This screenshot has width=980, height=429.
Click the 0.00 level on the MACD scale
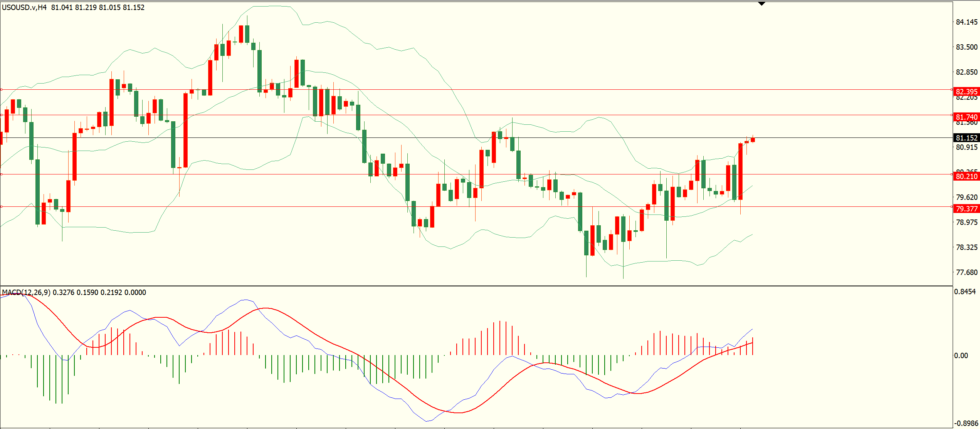961,355
